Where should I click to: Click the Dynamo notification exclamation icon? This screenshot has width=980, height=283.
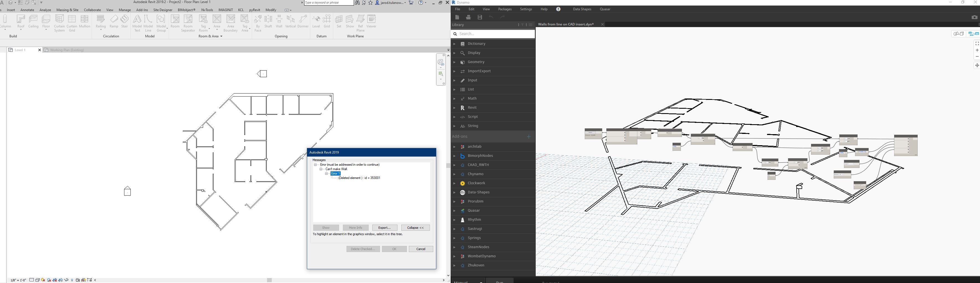coord(558,9)
